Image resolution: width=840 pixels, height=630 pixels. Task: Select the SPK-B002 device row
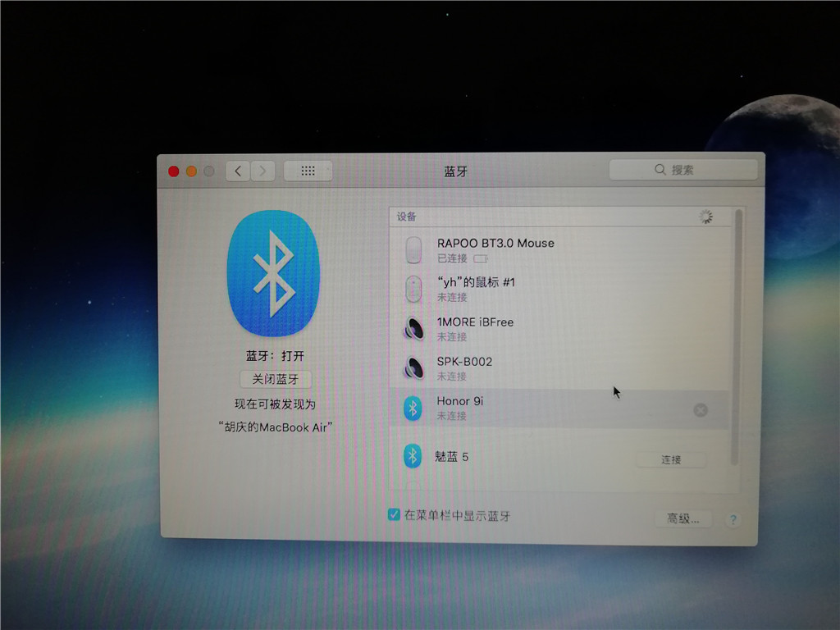tap(558, 368)
